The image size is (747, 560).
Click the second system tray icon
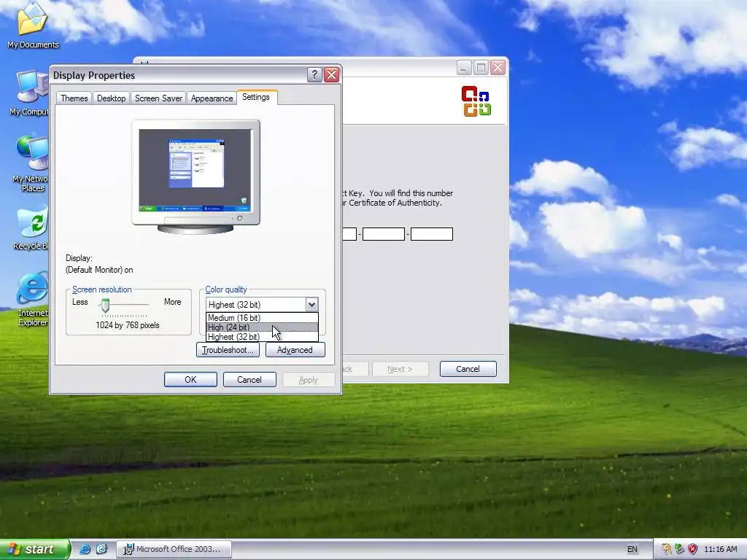tap(679, 549)
